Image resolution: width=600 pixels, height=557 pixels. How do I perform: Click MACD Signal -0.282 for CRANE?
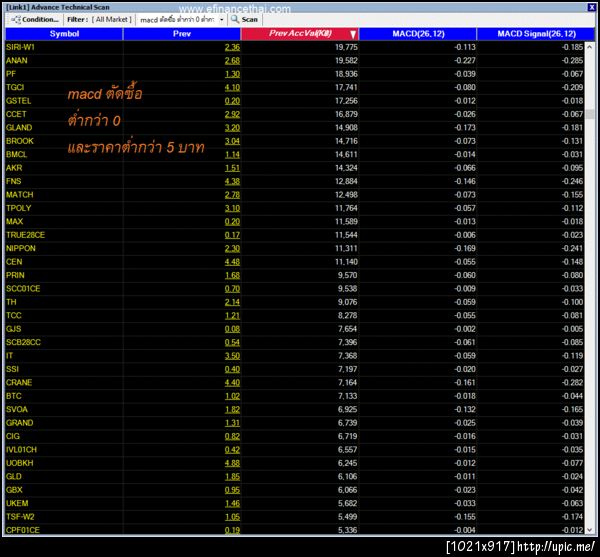coord(572,383)
